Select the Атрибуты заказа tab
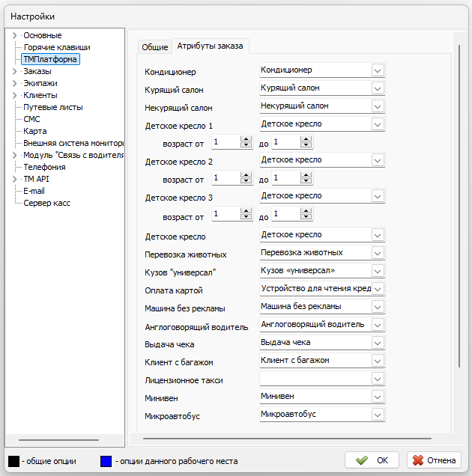Image resolution: width=472 pixels, height=476 pixels. tap(210, 46)
